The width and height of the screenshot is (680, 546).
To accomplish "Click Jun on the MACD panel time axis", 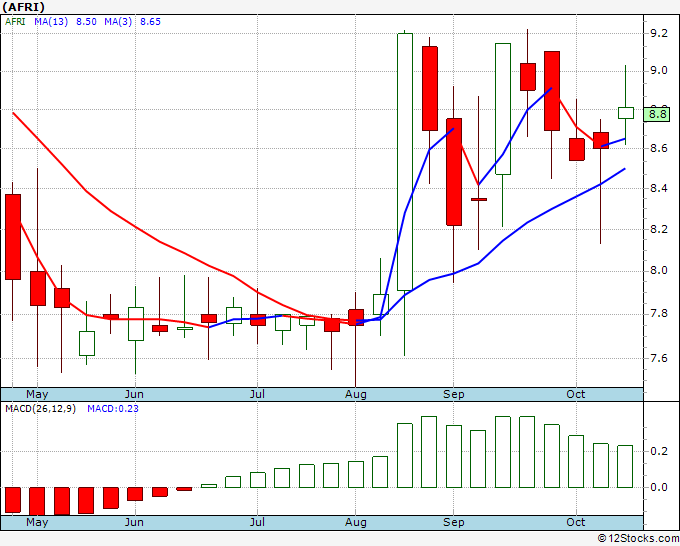I will 134,522.
